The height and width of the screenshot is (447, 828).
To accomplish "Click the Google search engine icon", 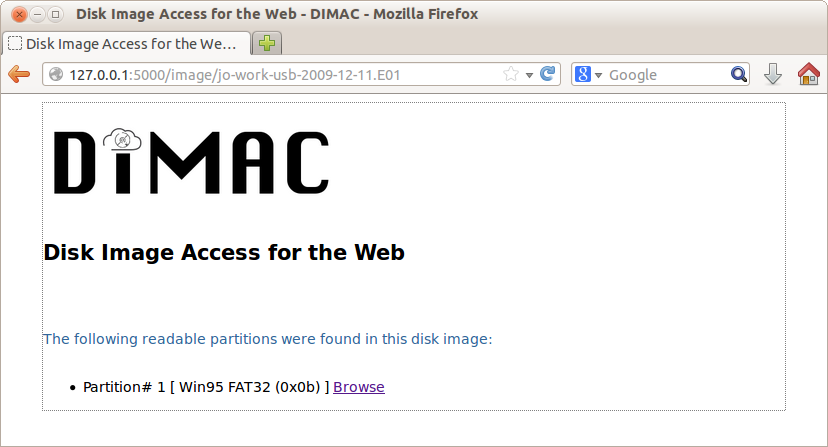I will click(x=583, y=74).
